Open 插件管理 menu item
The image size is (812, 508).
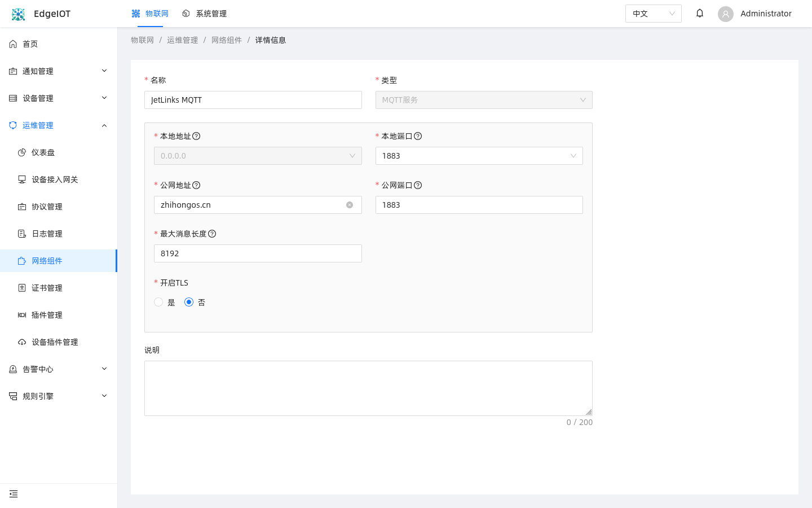(x=59, y=315)
